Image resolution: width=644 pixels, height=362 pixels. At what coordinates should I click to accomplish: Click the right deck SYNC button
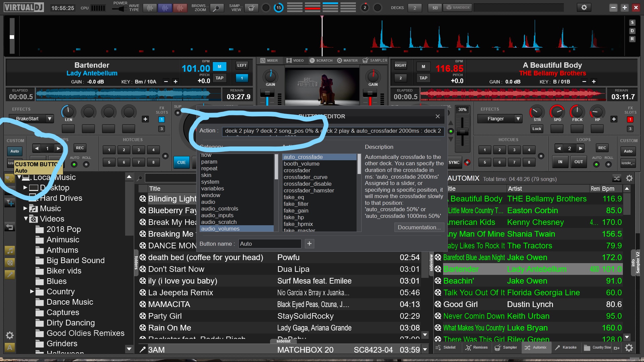[454, 162]
